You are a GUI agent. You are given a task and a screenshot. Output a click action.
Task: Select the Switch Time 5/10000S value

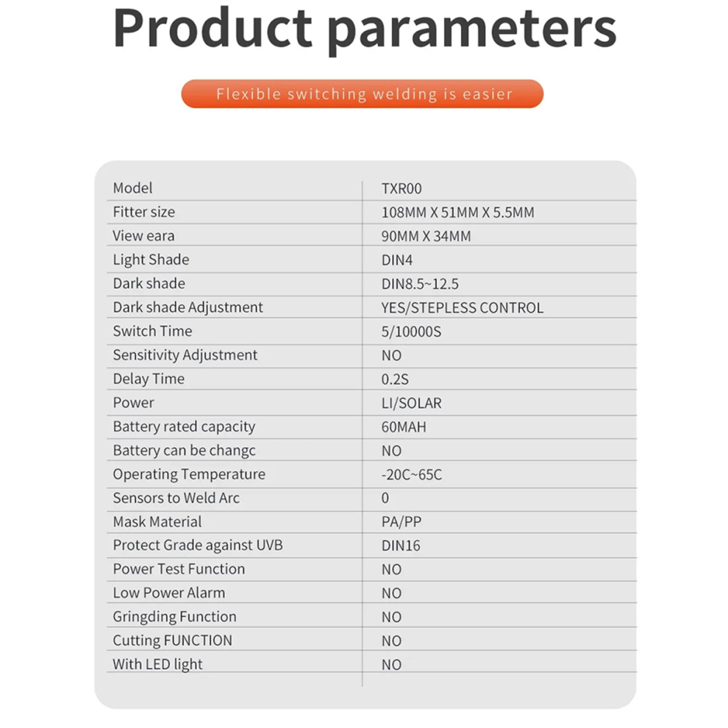[411, 332]
